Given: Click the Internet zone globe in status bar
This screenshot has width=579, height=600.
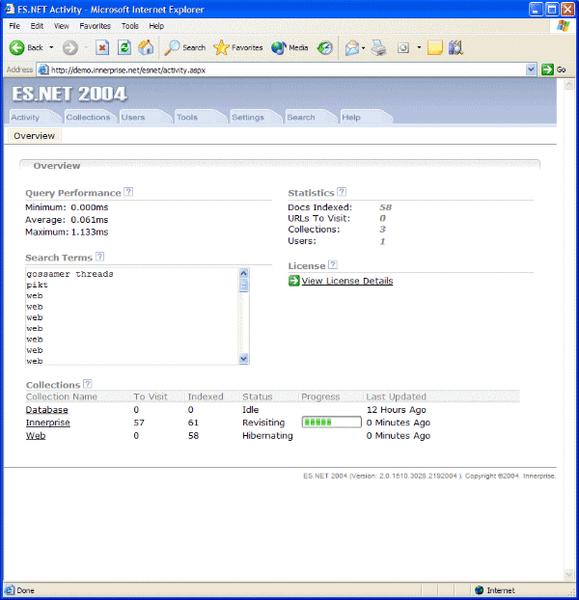Looking at the screenshot, I should (479, 590).
